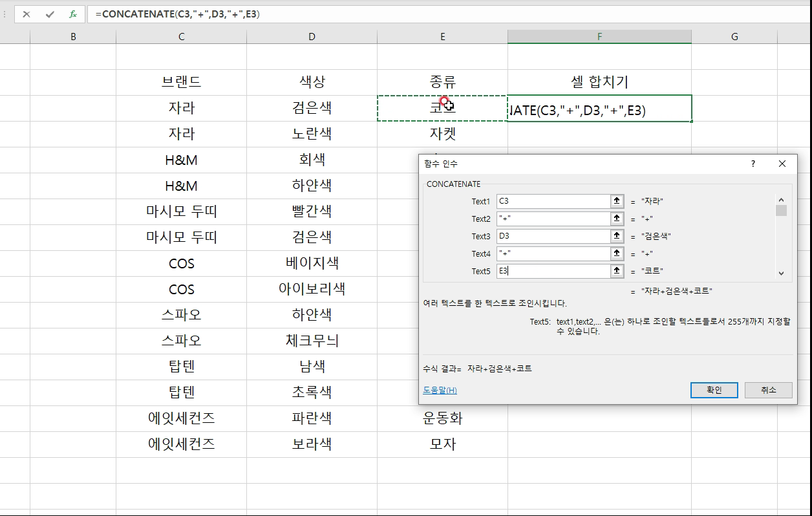Image resolution: width=812 pixels, height=516 pixels.
Task: Click cell F3 containing the formula
Action: [599, 109]
